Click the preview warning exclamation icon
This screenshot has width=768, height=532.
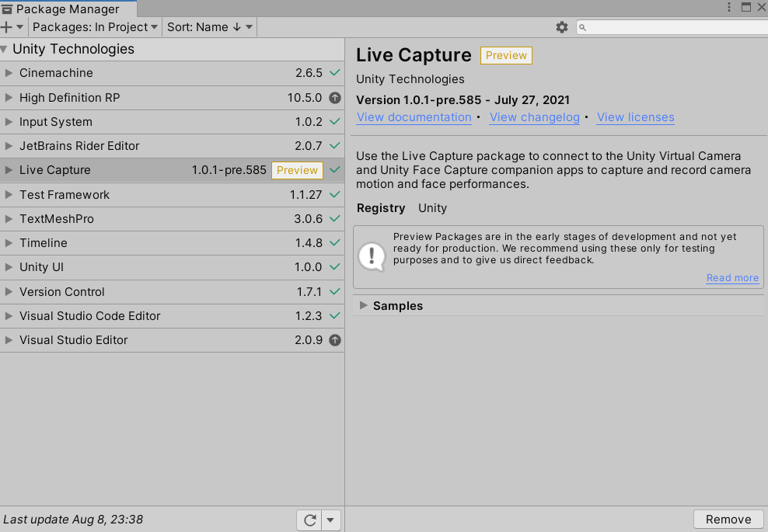[x=372, y=256]
